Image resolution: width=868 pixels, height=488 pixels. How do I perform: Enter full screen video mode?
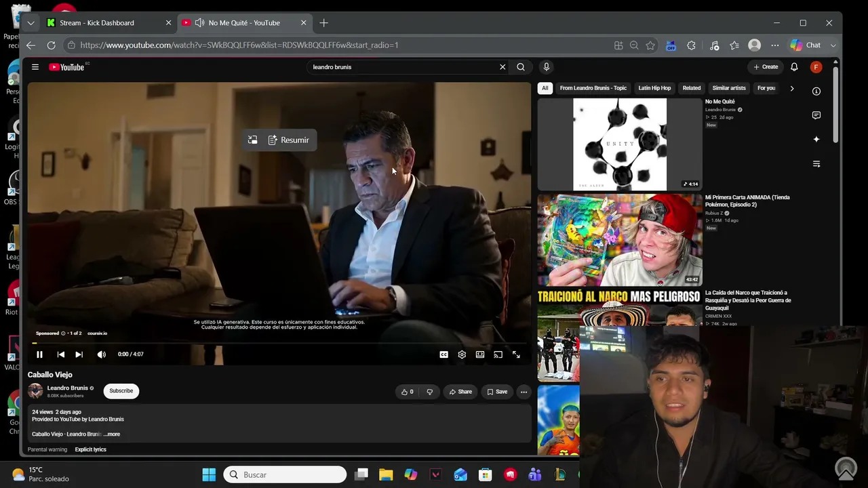point(516,354)
